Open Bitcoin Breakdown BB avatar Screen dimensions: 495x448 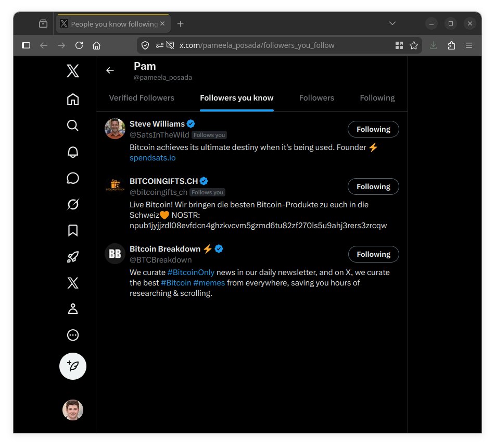(115, 254)
